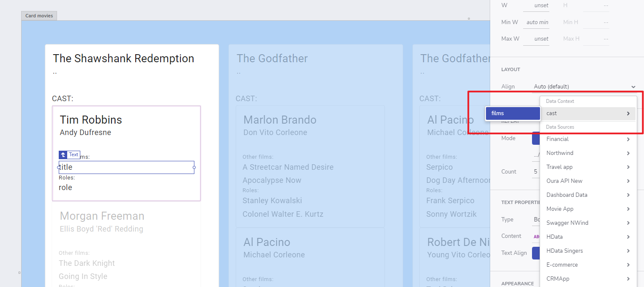The height and width of the screenshot is (287, 644).
Task: Select the E-commerce data source
Action: click(588, 265)
